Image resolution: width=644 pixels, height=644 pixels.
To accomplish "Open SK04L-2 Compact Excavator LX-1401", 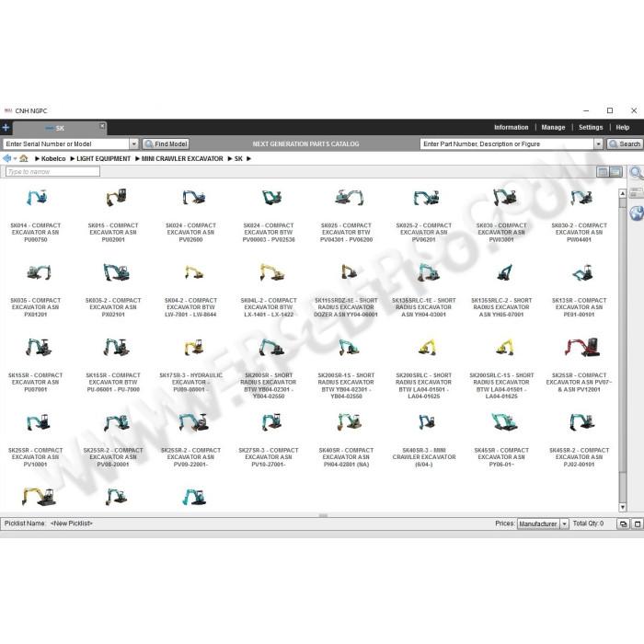I will point(269,290).
